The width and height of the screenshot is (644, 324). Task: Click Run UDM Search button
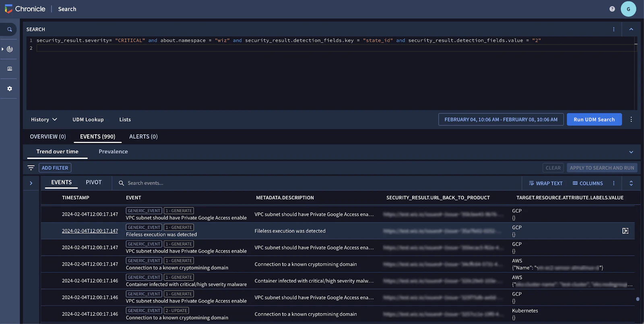594,119
